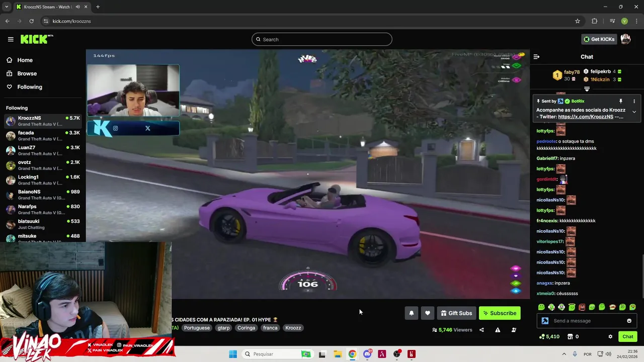Click the 5,410 channel points balance

pos(549,337)
